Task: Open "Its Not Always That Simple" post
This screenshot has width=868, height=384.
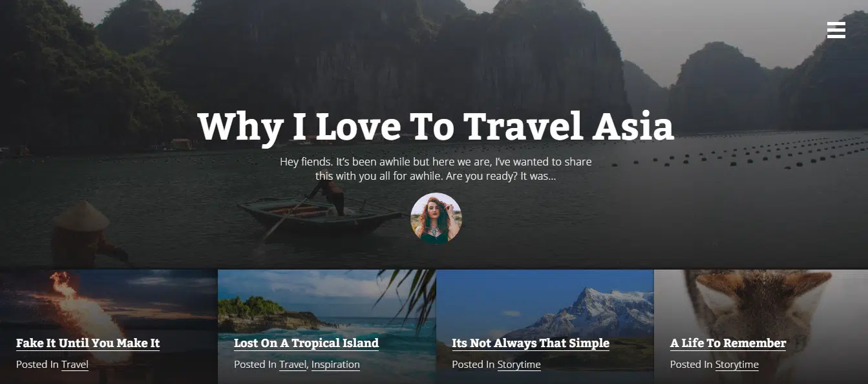Action: [531, 343]
